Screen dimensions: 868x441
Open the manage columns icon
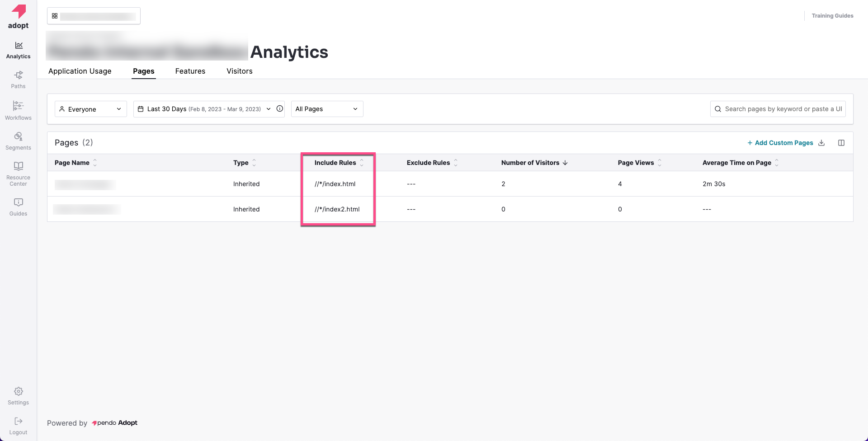coord(841,143)
